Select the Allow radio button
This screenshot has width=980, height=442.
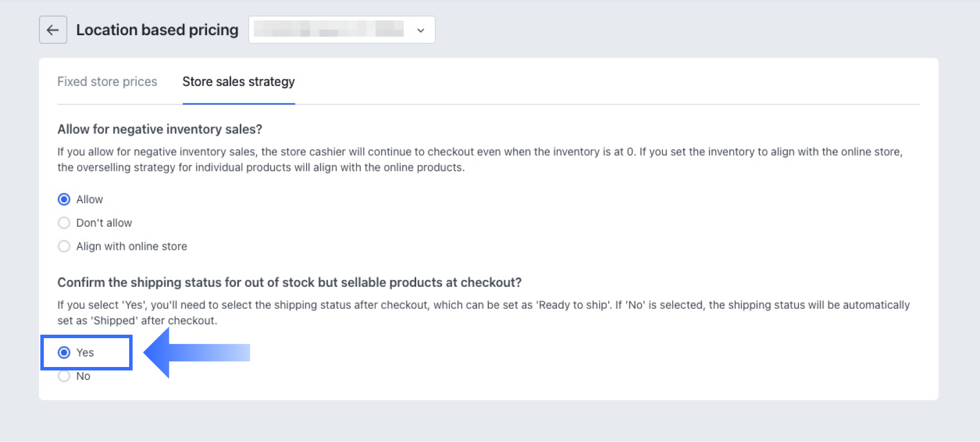pos(64,200)
